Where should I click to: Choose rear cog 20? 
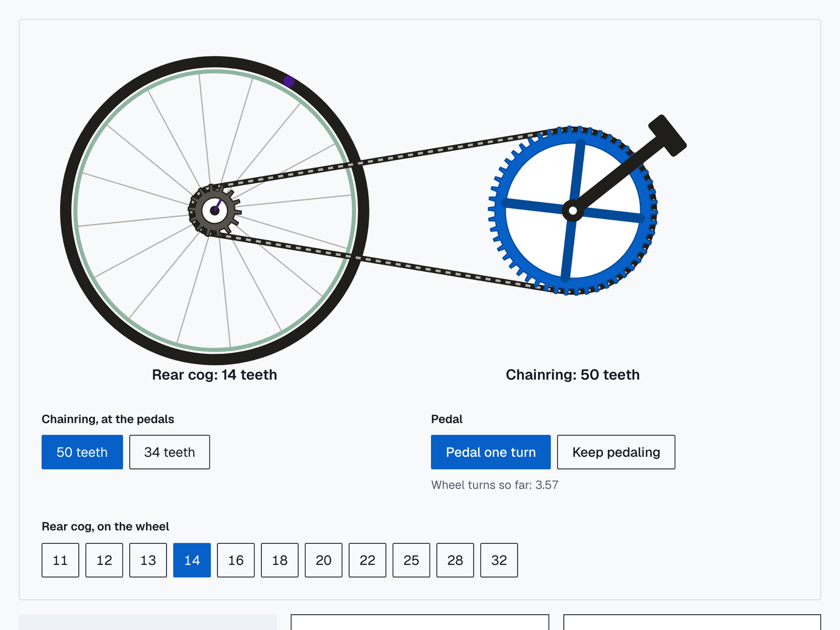click(x=323, y=560)
